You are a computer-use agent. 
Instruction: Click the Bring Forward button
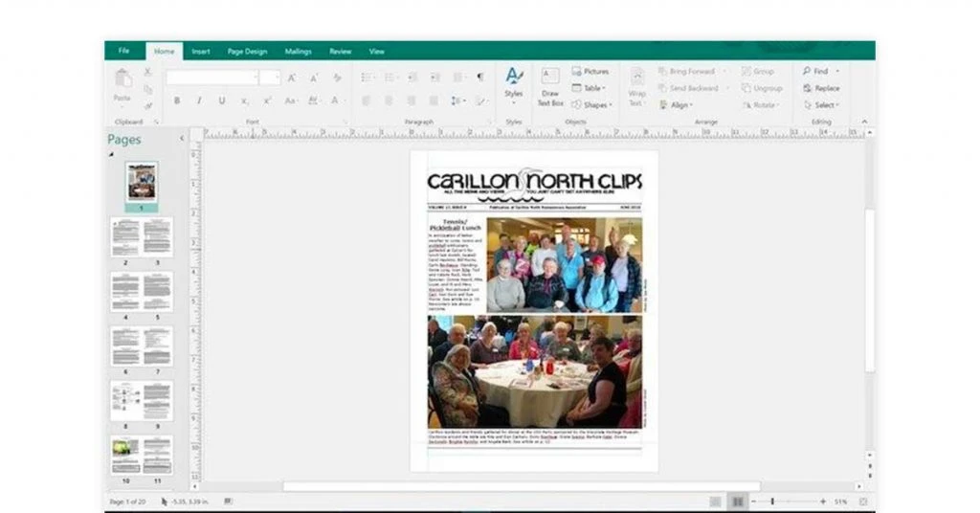[x=686, y=71]
